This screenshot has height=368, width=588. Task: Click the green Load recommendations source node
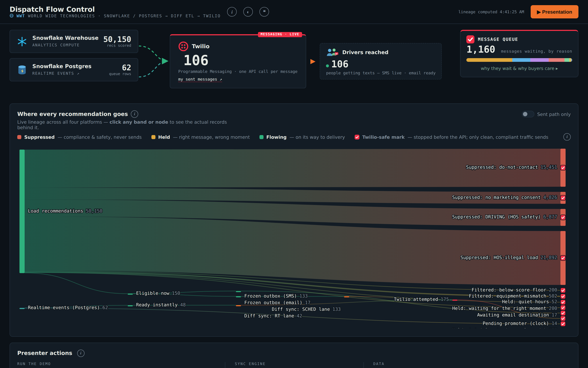pyautogui.click(x=22, y=211)
